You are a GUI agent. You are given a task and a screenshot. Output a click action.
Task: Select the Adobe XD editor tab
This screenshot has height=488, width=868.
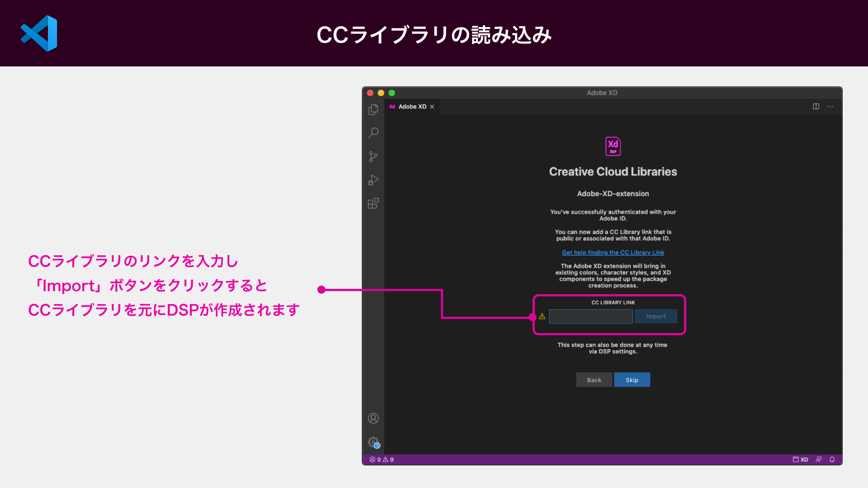pos(412,107)
